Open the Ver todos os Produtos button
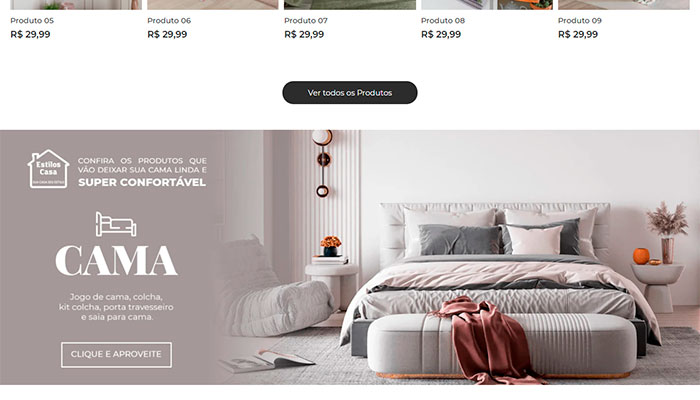700x400 pixels. [350, 93]
